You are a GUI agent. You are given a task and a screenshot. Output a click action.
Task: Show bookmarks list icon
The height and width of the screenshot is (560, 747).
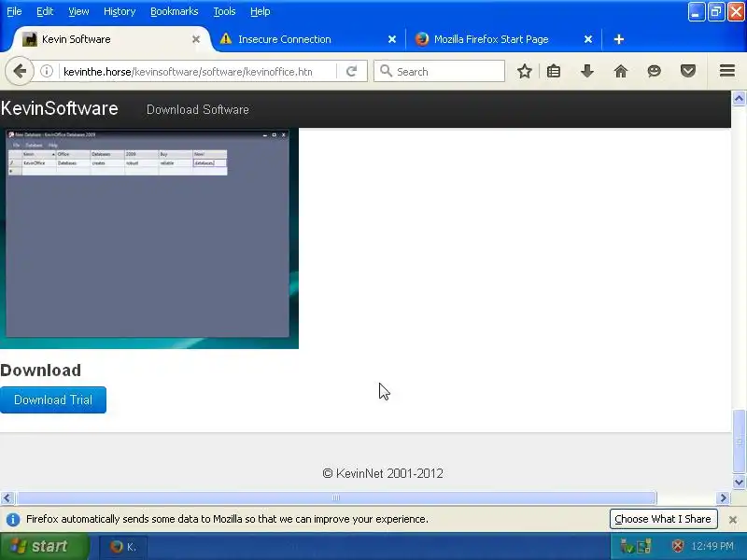554,72
